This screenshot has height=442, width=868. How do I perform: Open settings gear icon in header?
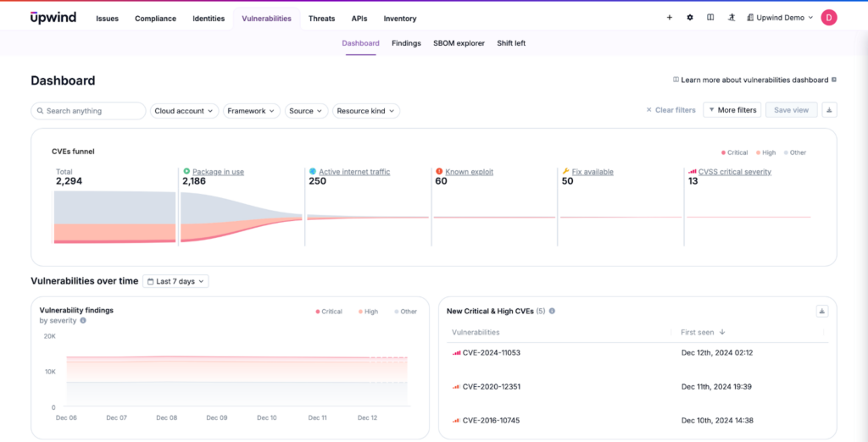pos(690,18)
